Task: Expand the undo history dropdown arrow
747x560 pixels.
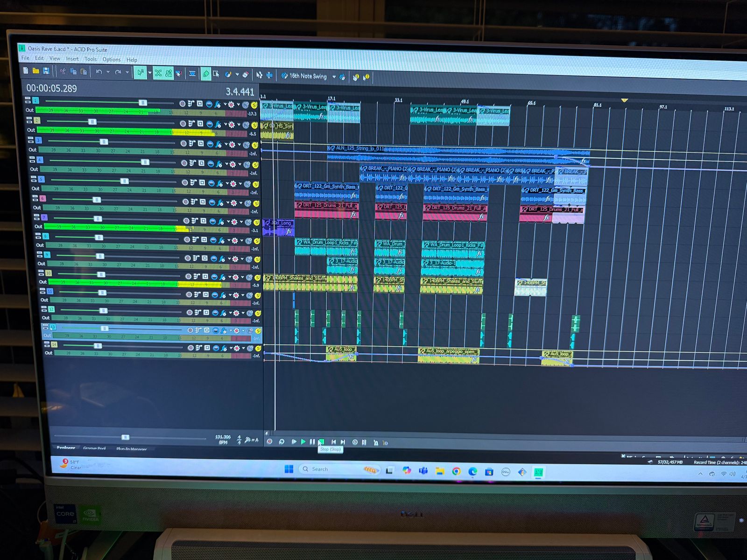Action: coord(108,72)
